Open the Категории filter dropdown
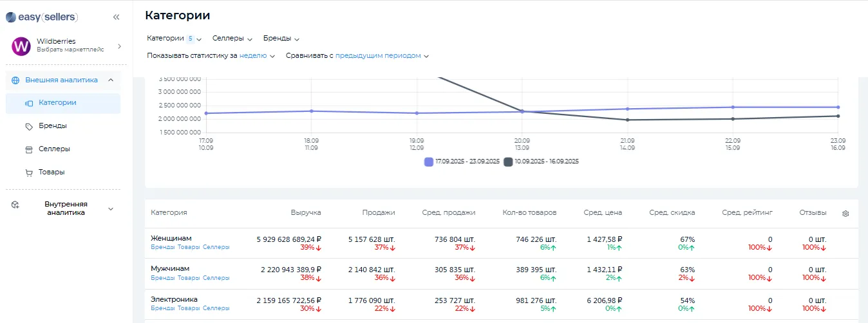 [x=174, y=39]
